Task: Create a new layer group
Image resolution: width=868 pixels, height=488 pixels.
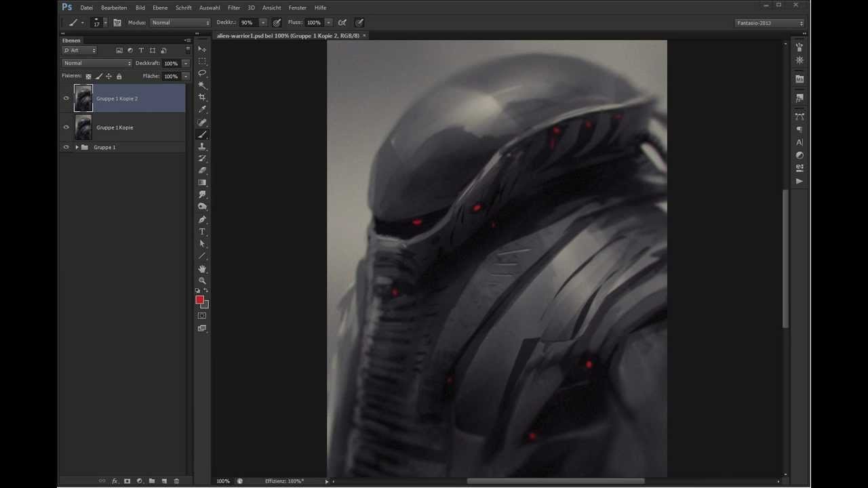Action: (152, 481)
